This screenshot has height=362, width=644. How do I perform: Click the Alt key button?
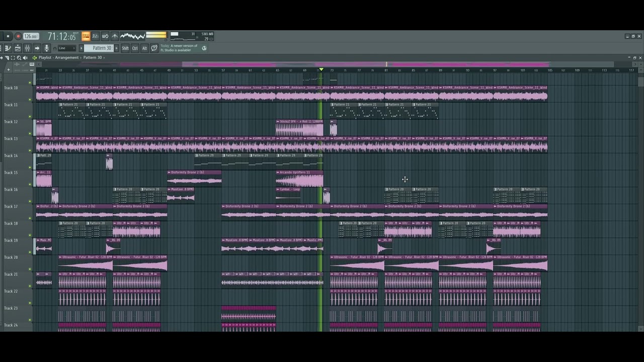(x=144, y=48)
